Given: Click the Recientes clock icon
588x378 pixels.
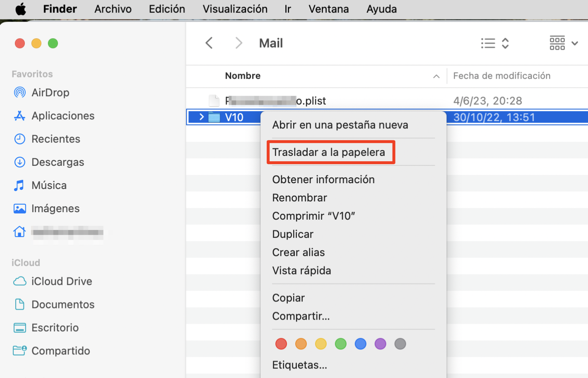Looking at the screenshot, I should [19, 139].
